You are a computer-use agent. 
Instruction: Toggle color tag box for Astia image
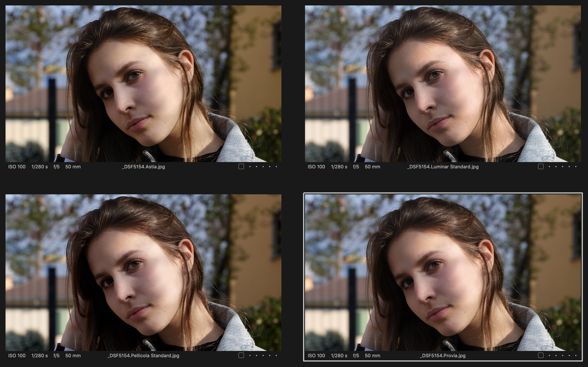tap(241, 167)
